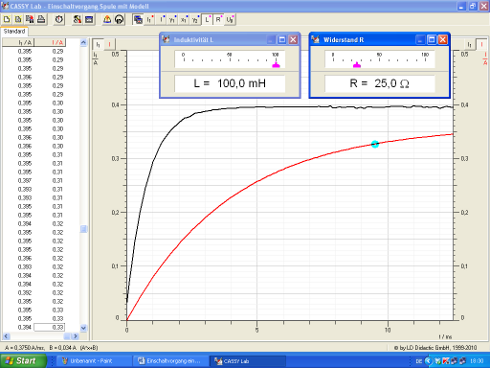490x368 pixels.
Task: Open measurement parameters window icon
Action: click(89, 20)
